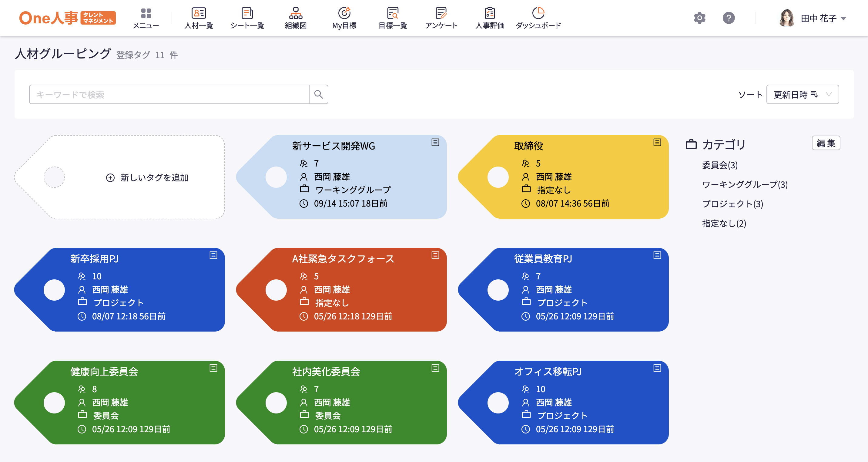Click 新しいタグを追加 to add tag
Viewport: 868px width, 462px height.
coord(148,177)
